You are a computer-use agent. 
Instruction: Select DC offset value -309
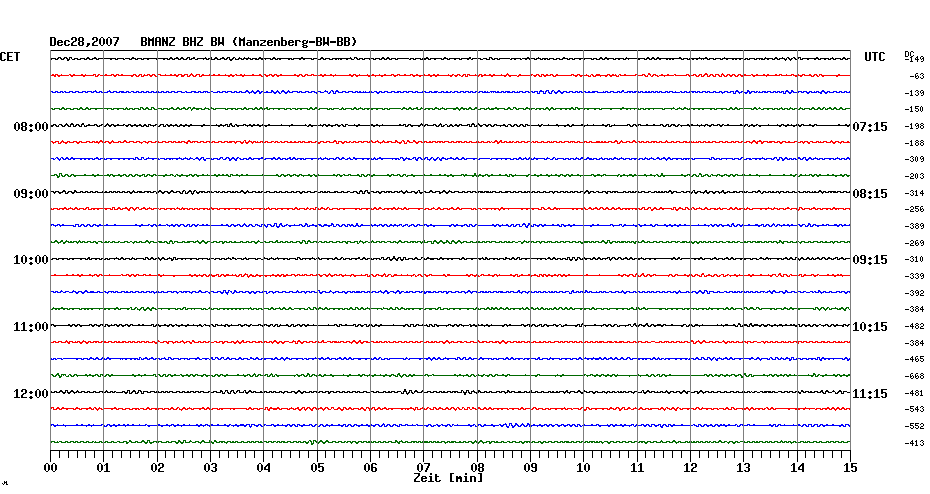coord(914,160)
